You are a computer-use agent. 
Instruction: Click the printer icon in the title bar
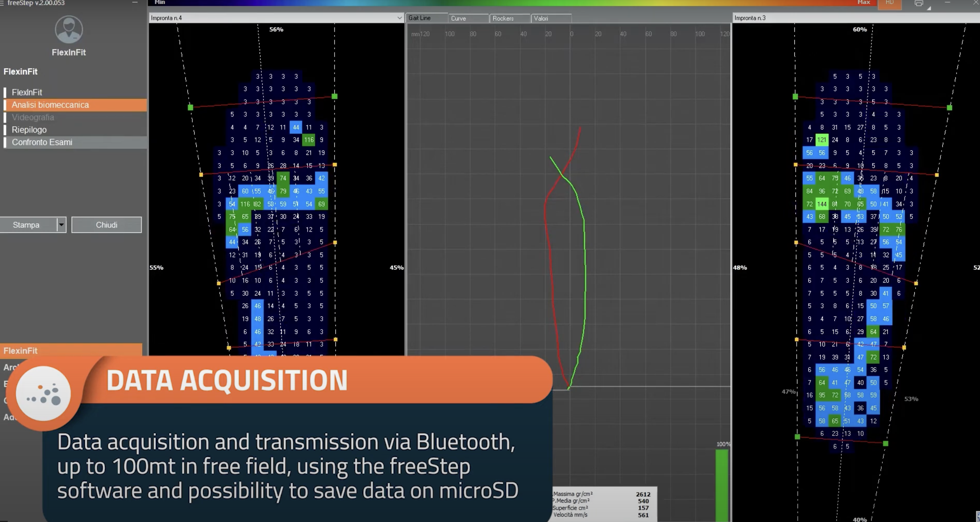pyautogui.click(x=918, y=3)
